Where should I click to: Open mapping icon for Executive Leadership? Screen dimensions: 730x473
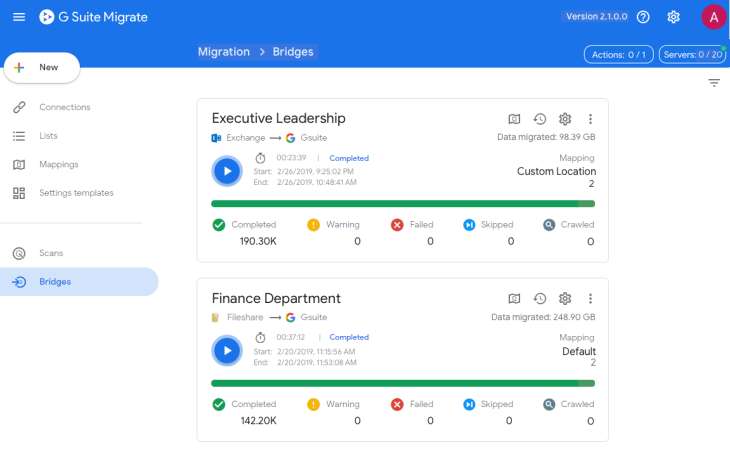click(x=514, y=119)
